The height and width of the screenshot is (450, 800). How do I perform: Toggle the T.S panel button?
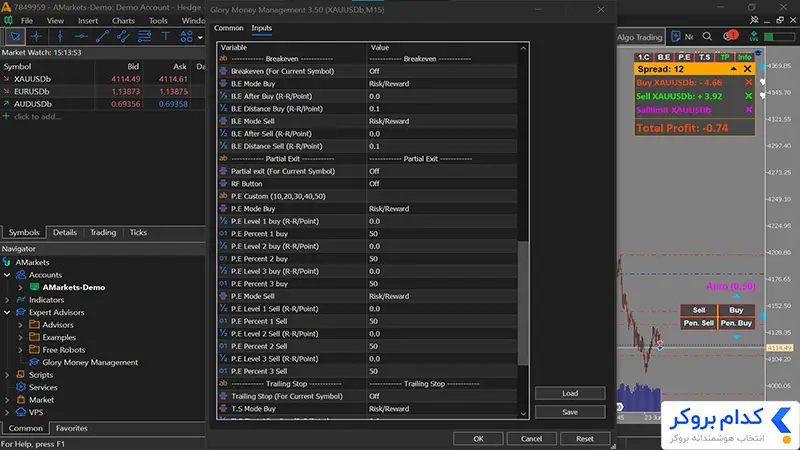[x=704, y=57]
